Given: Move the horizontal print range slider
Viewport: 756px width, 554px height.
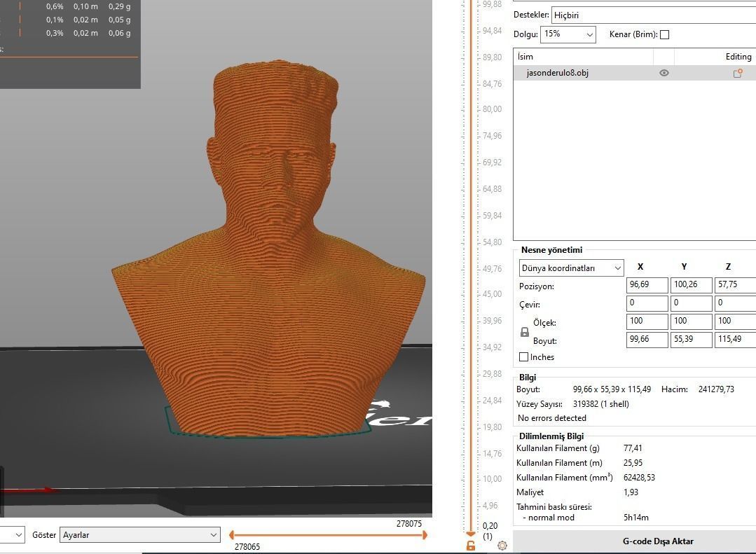Looking at the screenshot, I should coord(329,534).
